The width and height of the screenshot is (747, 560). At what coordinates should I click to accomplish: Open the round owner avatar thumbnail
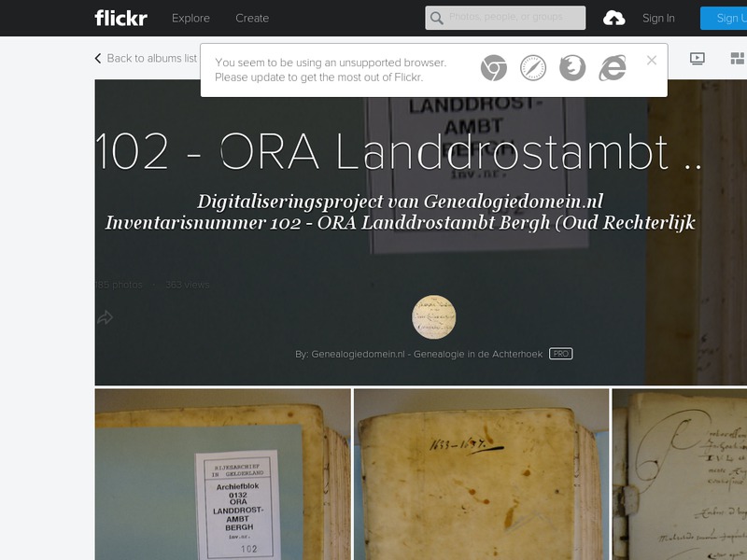pyautogui.click(x=432, y=316)
